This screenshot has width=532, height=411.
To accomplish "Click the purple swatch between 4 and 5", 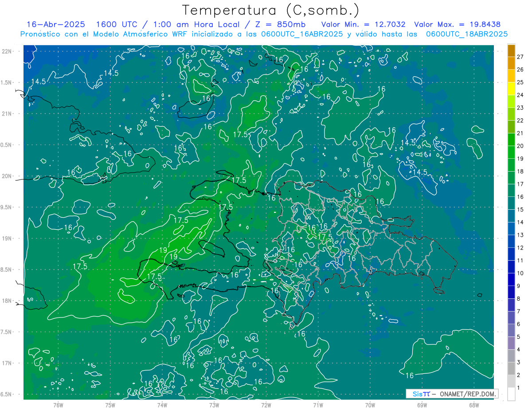I will 511,343.
